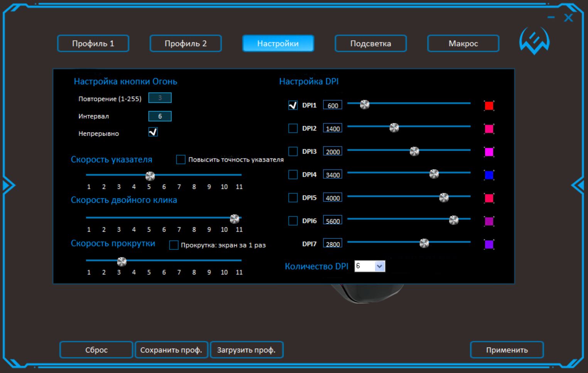Image resolution: width=588 pixels, height=373 pixels.
Task: Click the DPI7 slider knob
Action: click(424, 243)
